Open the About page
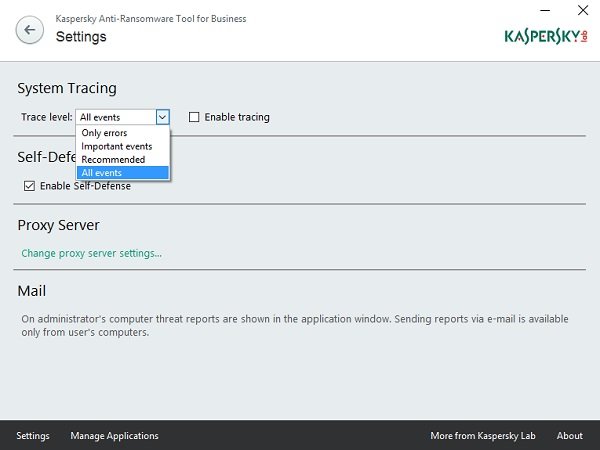The image size is (600, 450). pyautogui.click(x=570, y=436)
